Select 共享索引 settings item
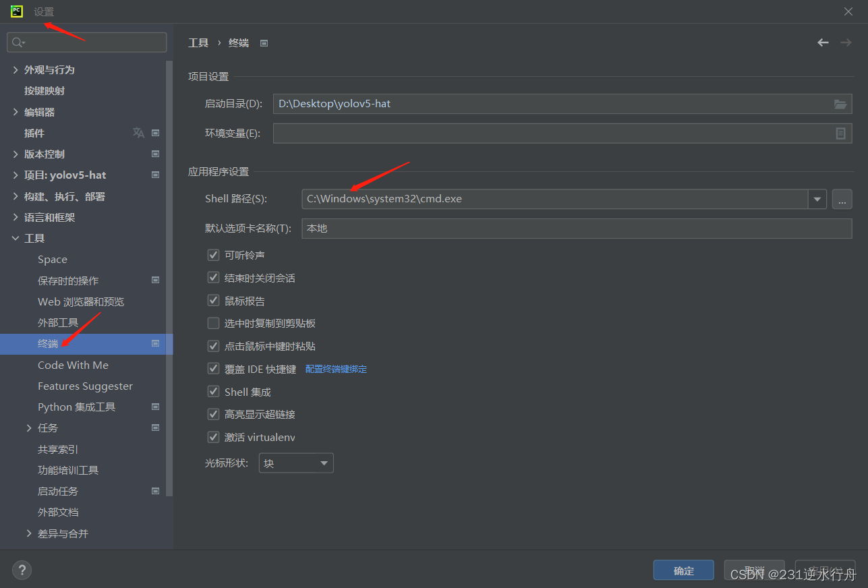 58,449
